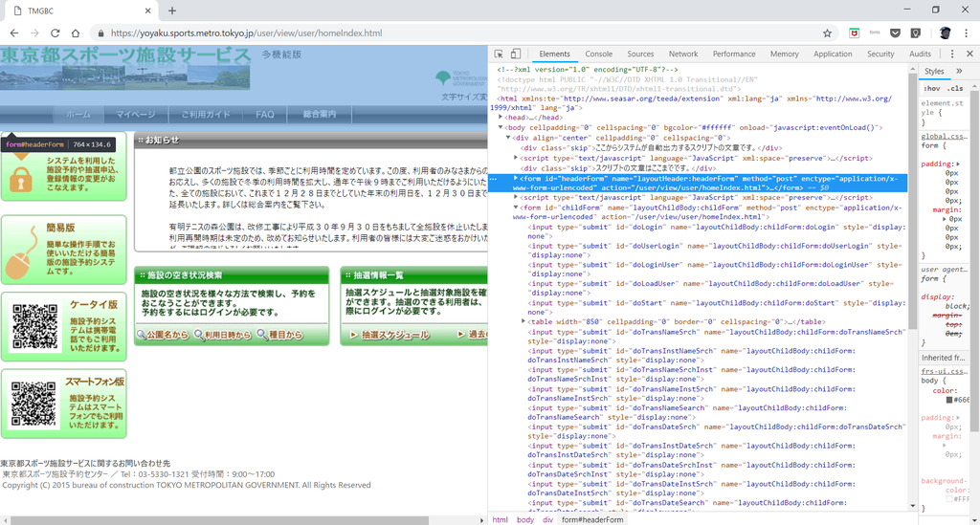Click the page's horizontal scrollbar thumb
980x525 pixels.
(x=219, y=520)
